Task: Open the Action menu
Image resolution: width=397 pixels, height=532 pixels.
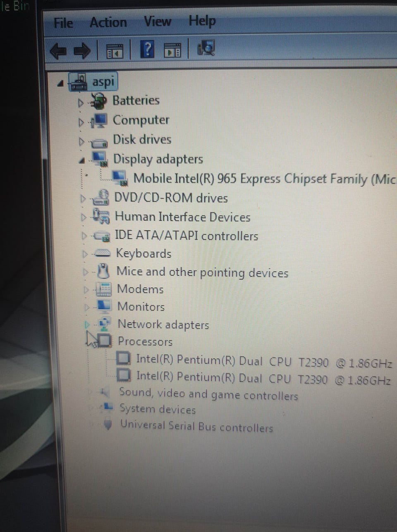Action: (108, 22)
